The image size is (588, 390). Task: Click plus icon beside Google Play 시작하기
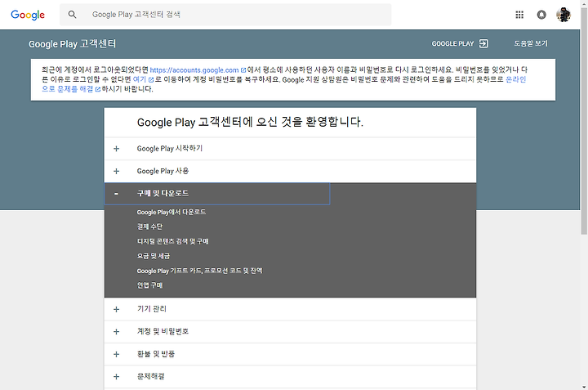click(116, 149)
